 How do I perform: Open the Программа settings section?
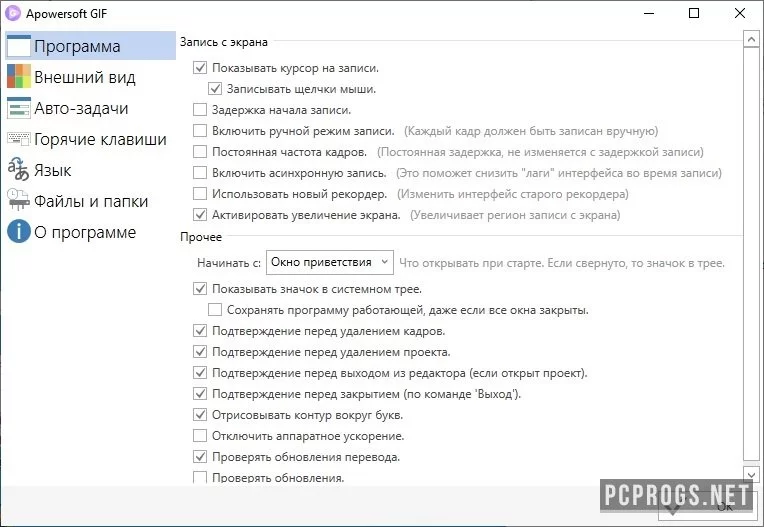tap(90, 46)
